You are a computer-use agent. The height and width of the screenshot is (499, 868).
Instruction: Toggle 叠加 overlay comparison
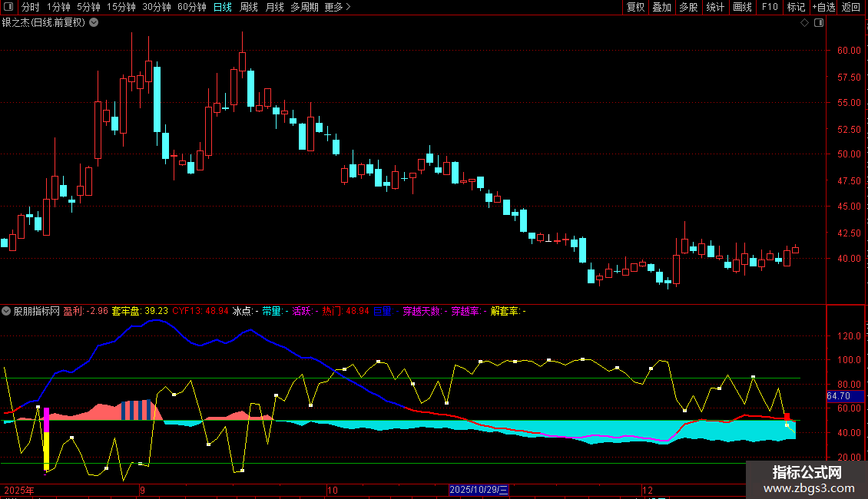coord(661,8)
